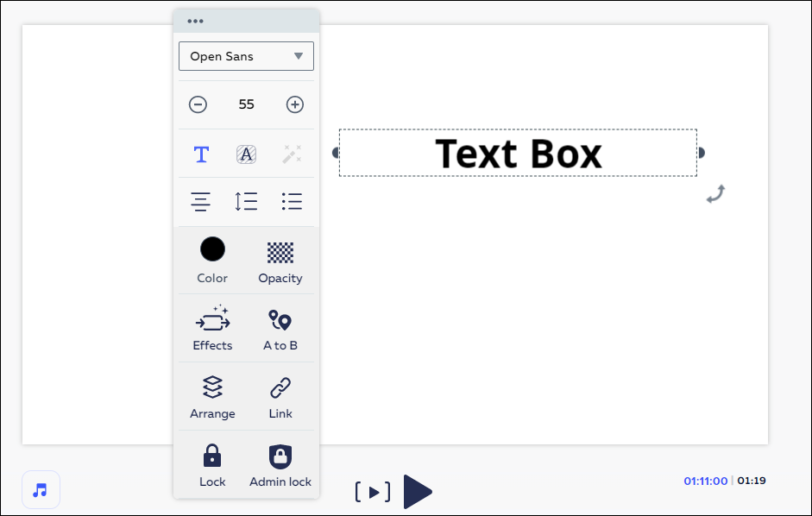Open the text alignment options
The height and width of the screenshot is (516, 812).
pos(200,202)
